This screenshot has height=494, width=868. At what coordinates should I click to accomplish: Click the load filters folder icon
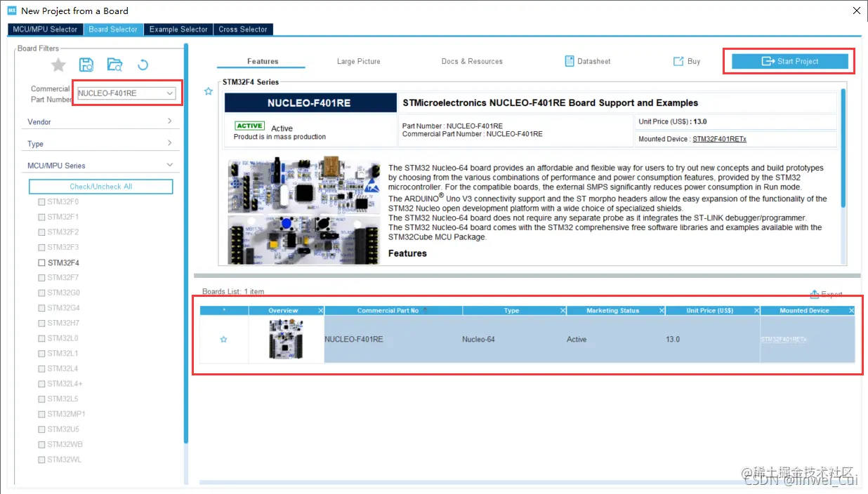pos(114,65)
